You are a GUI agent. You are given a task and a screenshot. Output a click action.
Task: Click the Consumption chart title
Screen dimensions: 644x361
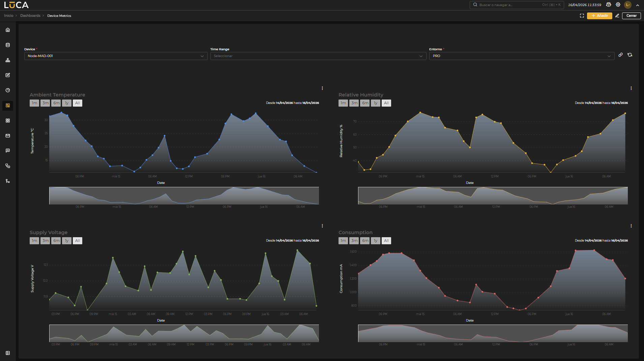pos(355,232)
